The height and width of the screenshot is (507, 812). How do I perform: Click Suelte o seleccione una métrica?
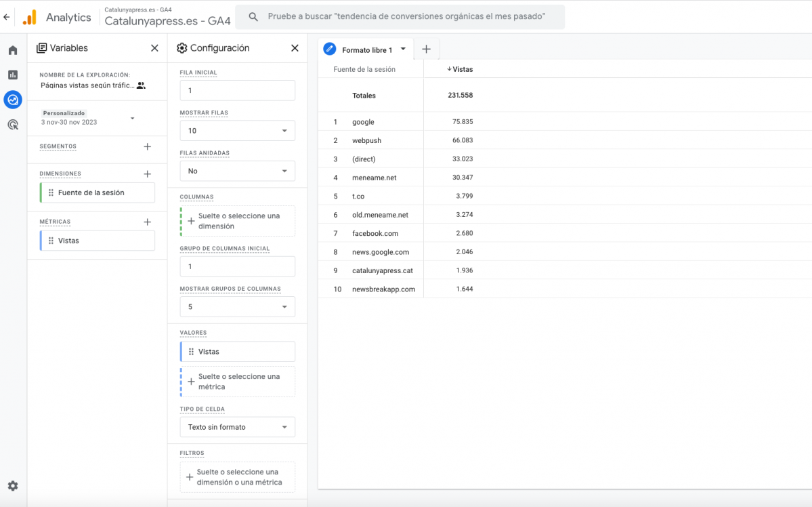pyautogui.click(x=238, y=382)
